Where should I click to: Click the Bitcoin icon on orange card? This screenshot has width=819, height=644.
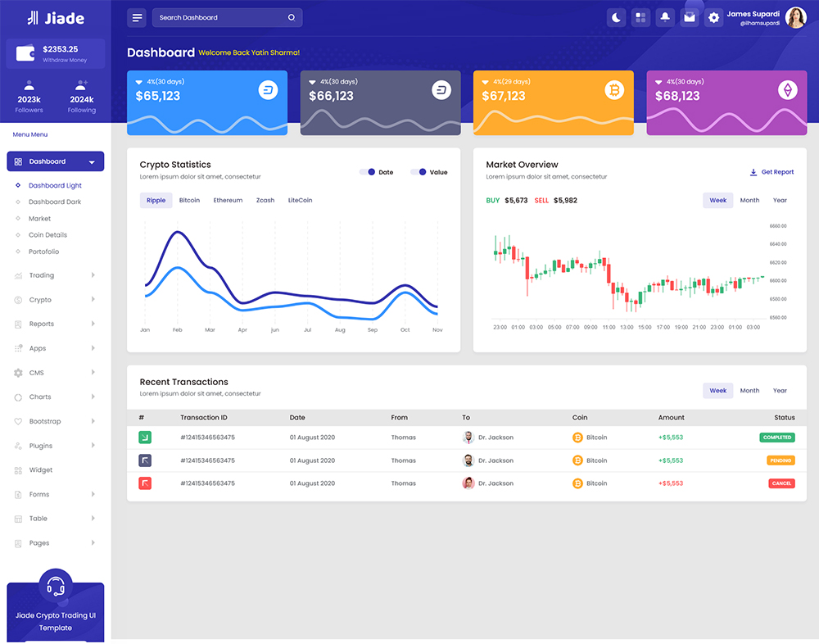pos(614,90)
